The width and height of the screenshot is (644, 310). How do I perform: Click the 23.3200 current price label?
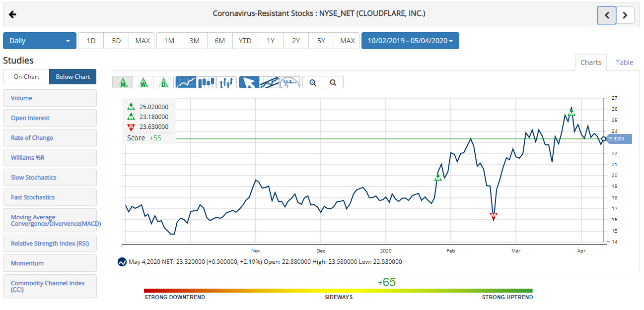pyautogui.click(x=618, y=139)
